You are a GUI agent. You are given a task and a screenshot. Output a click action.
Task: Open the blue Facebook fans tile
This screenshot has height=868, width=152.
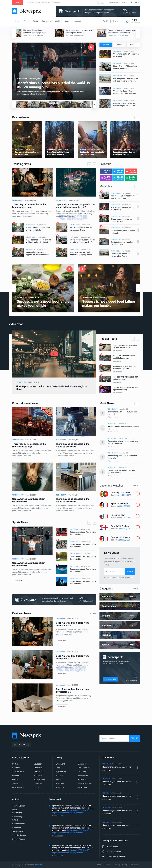(106, 171)
